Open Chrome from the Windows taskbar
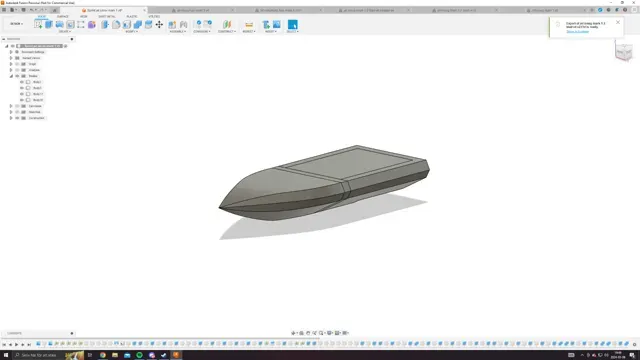The image size is (640, 360). [x=102, y=355]
